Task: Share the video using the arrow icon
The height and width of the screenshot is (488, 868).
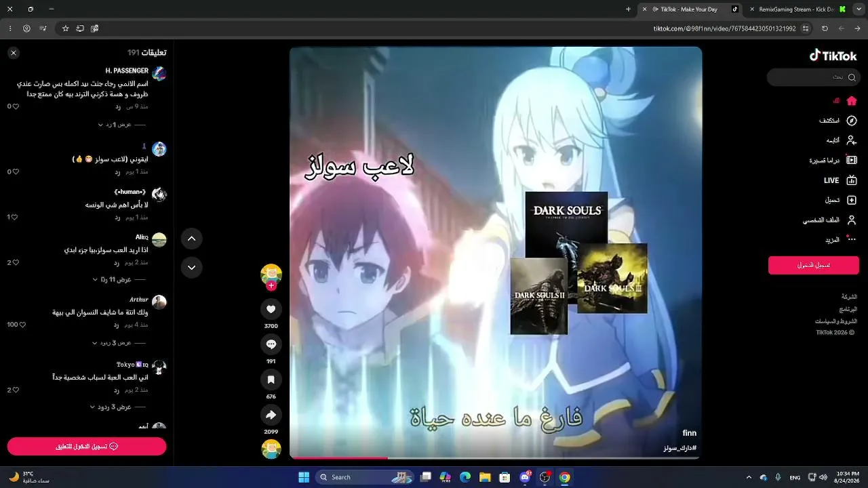Action: [271, 415]
